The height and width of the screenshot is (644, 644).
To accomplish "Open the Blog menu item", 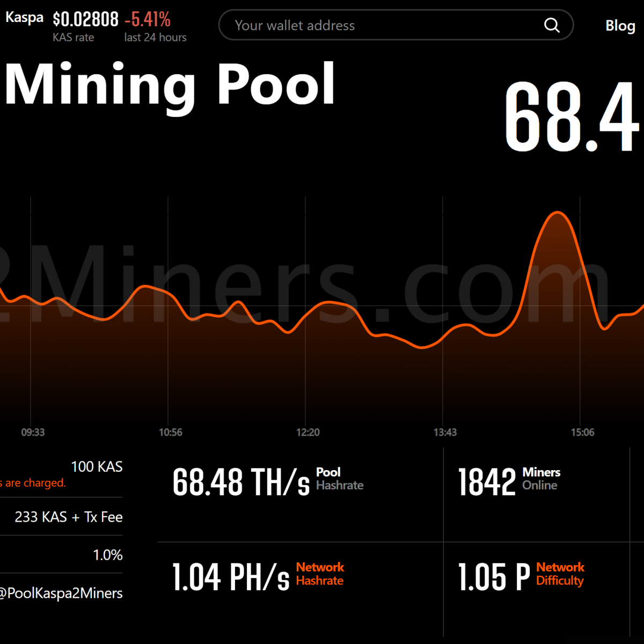I will pyautogui.click(x=620, y=25).
